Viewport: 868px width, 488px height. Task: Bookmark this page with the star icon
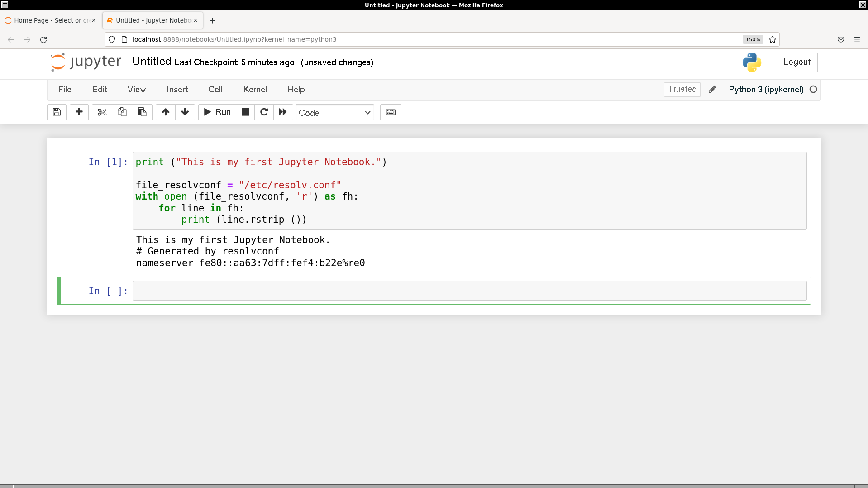click(x=773, y=39)
